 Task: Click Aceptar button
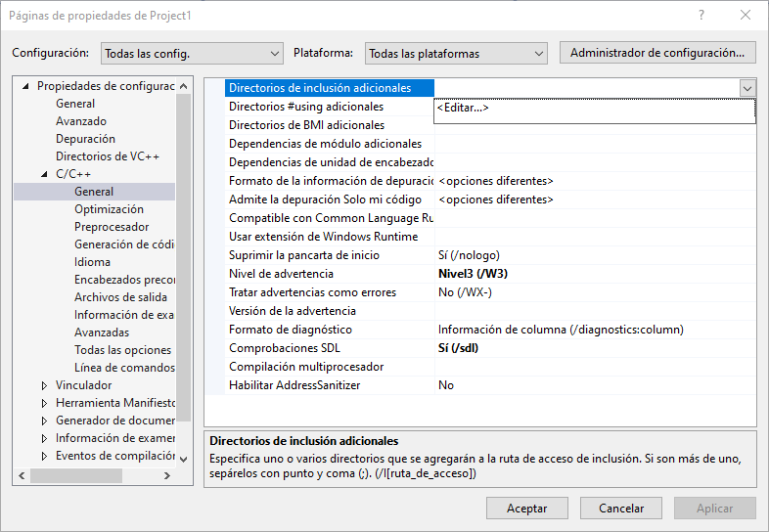[x=526, y=508]
